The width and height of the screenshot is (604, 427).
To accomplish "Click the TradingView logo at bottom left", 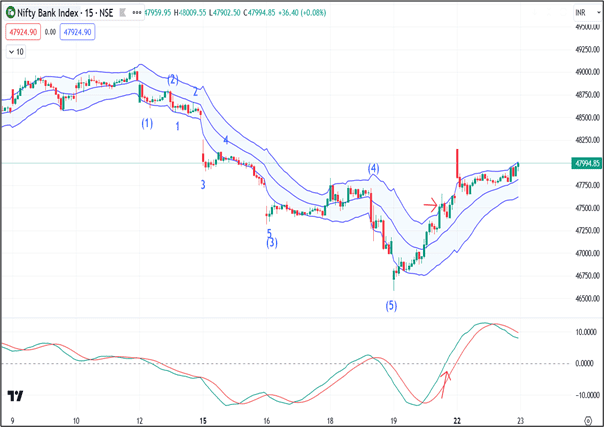I will [x=15, y=396].
